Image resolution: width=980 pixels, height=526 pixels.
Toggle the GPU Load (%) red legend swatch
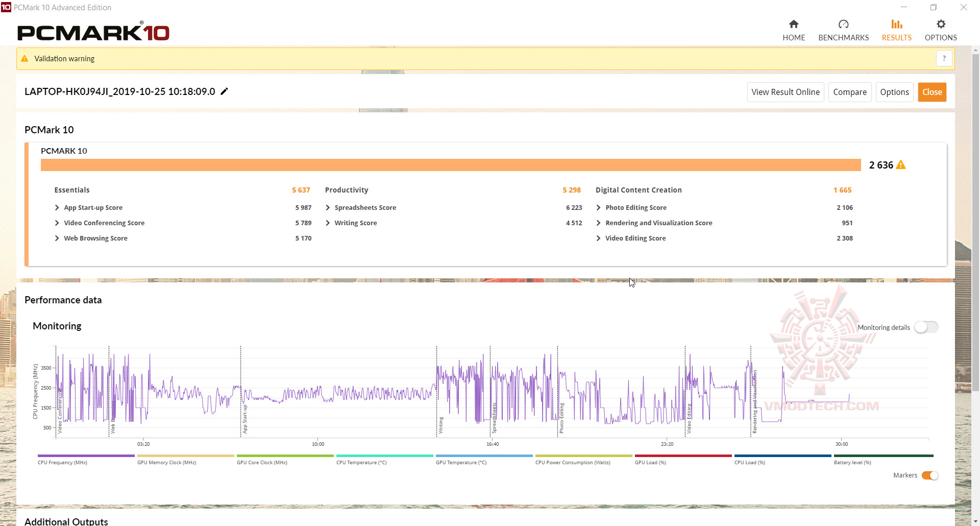click(683, 456)
